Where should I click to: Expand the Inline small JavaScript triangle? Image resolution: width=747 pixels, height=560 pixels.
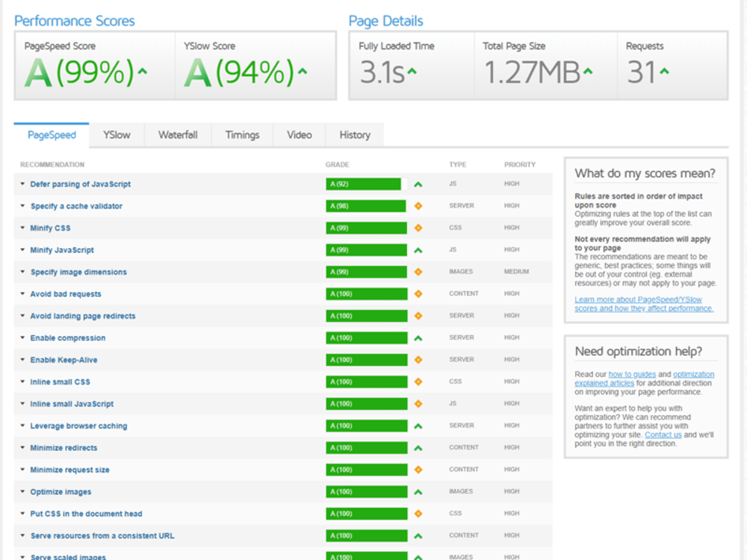click(22, 403)
